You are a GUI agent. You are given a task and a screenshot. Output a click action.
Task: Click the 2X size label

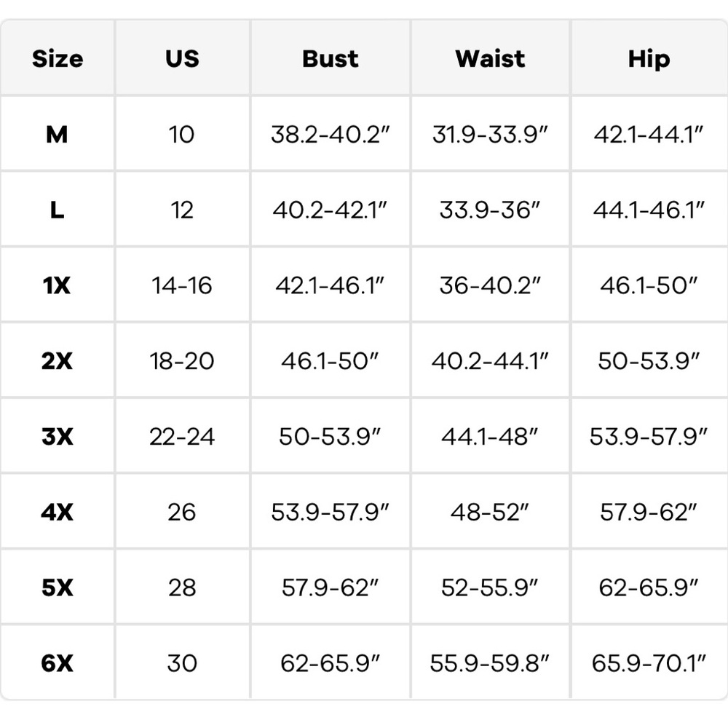click(57, 361)
